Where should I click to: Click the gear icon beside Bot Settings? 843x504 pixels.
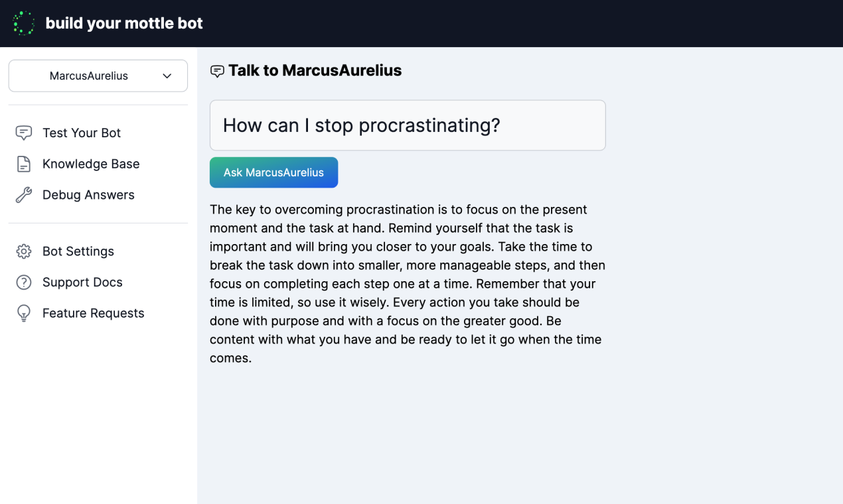point(24,251)
